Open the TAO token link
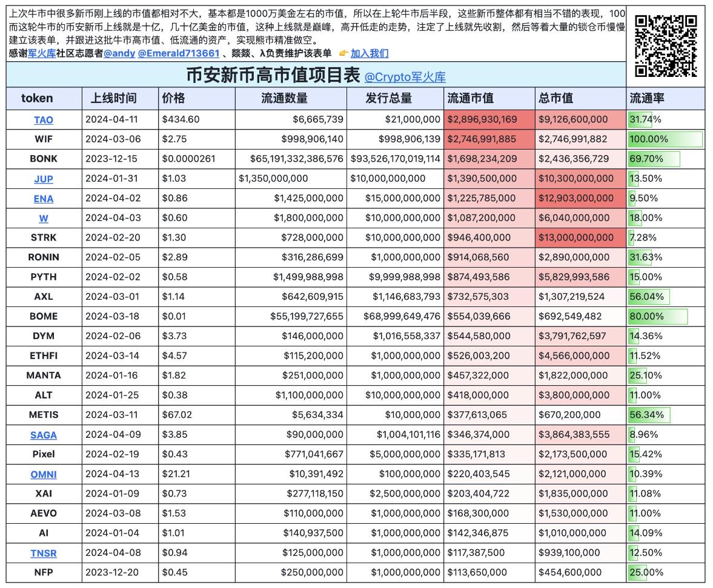Image resolution: width=713 pixels, height=588 pixels. 44,120
